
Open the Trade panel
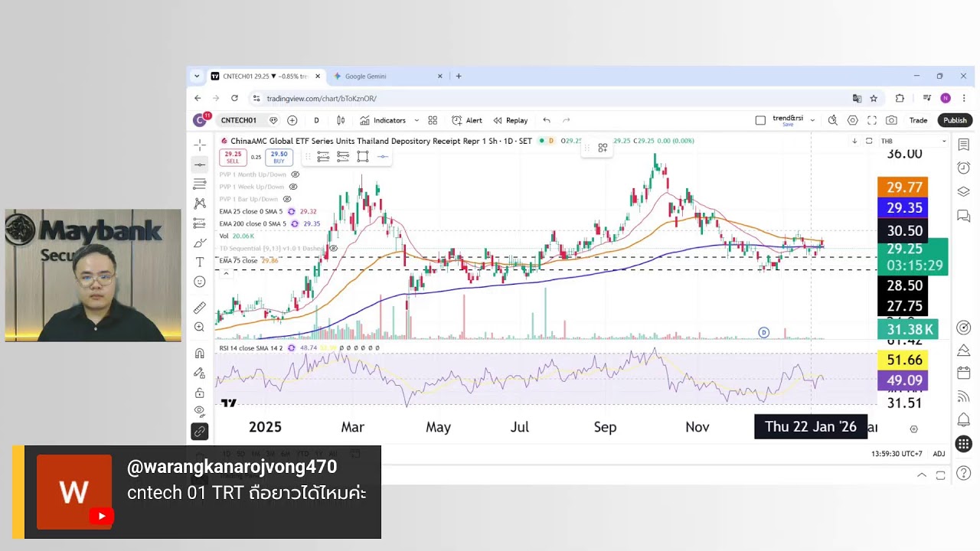point(918,120)
